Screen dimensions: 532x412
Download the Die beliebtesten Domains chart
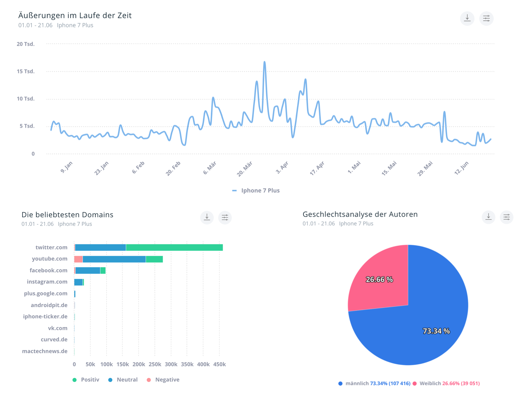(x=207, y=217)
